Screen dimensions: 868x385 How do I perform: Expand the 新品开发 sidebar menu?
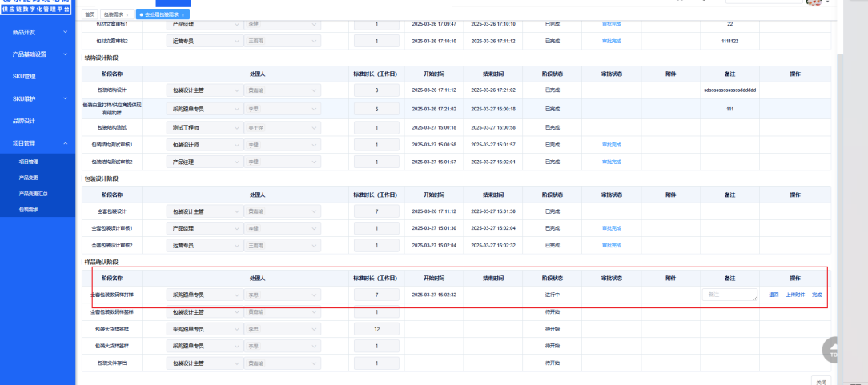[65, 32]
